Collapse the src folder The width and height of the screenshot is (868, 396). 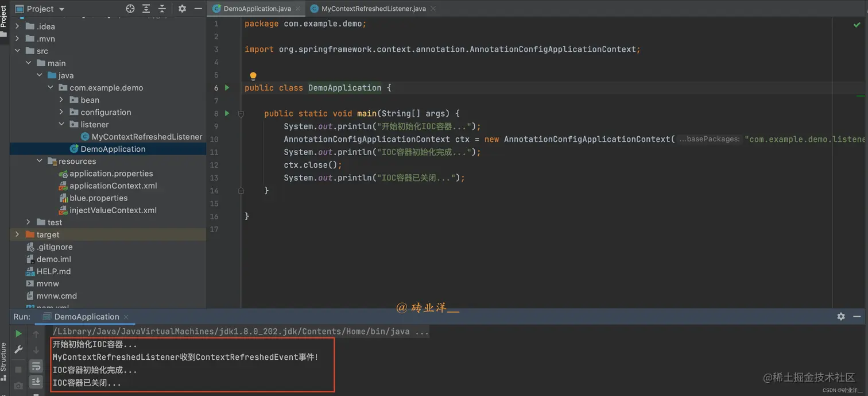pos(17,51)
